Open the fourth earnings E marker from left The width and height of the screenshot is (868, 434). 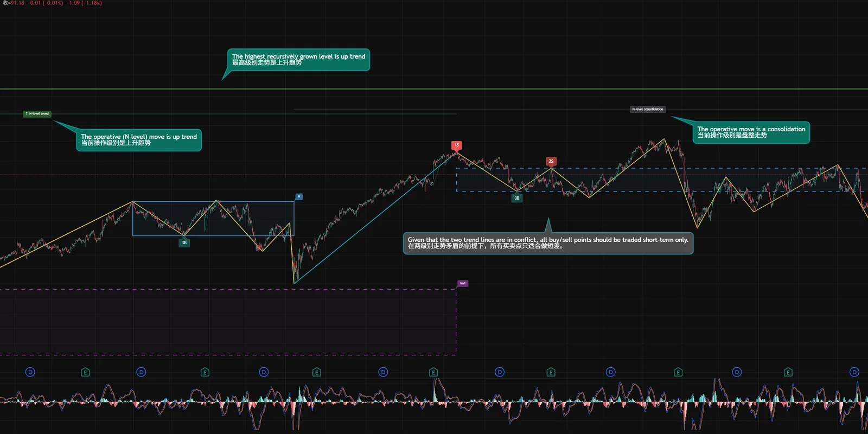[433, 372]
